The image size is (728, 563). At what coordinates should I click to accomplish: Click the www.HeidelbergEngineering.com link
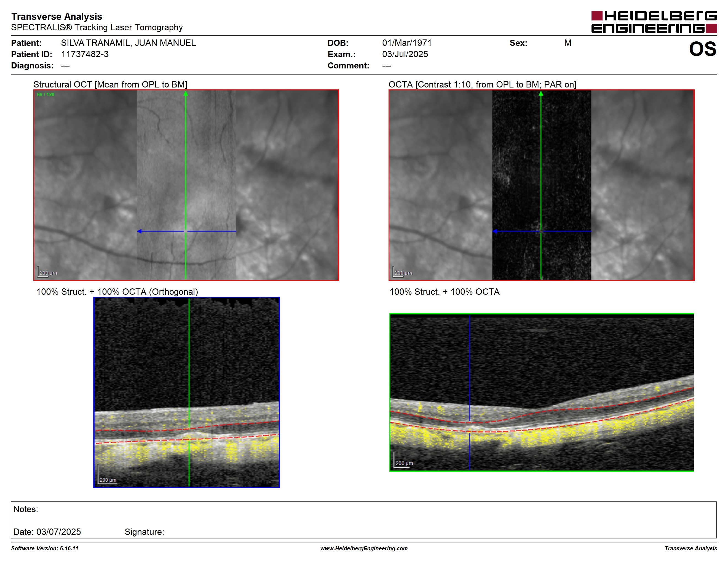click(x=364, y=548)
